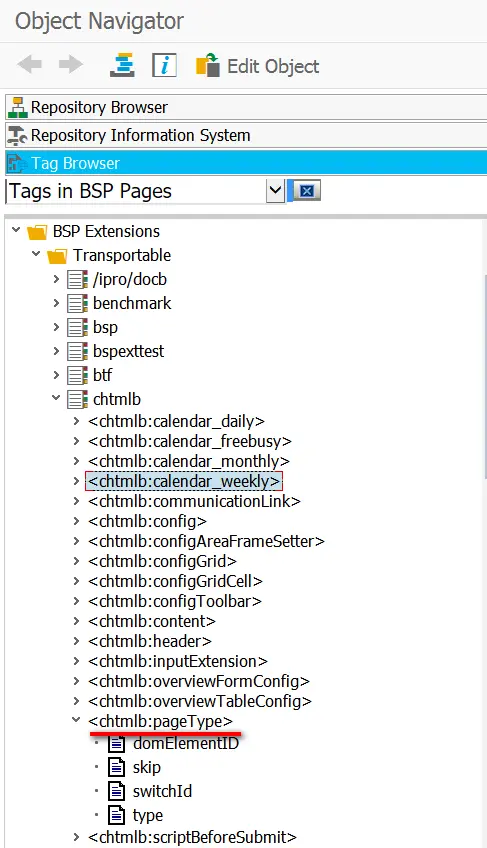
Task: Select the switchId attribute
Action: click(x=162, y=791)
